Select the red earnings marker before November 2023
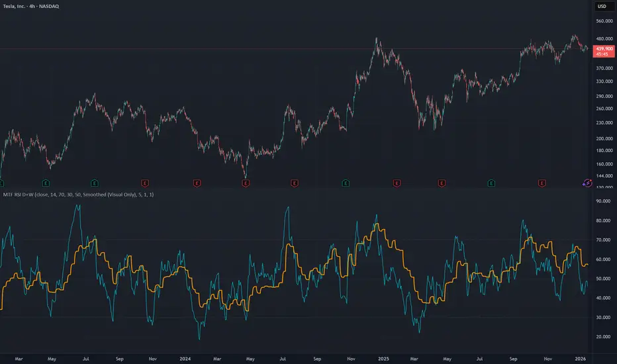Screen dimensions: 617x364 pyautogui.click(x=145, y=183)
